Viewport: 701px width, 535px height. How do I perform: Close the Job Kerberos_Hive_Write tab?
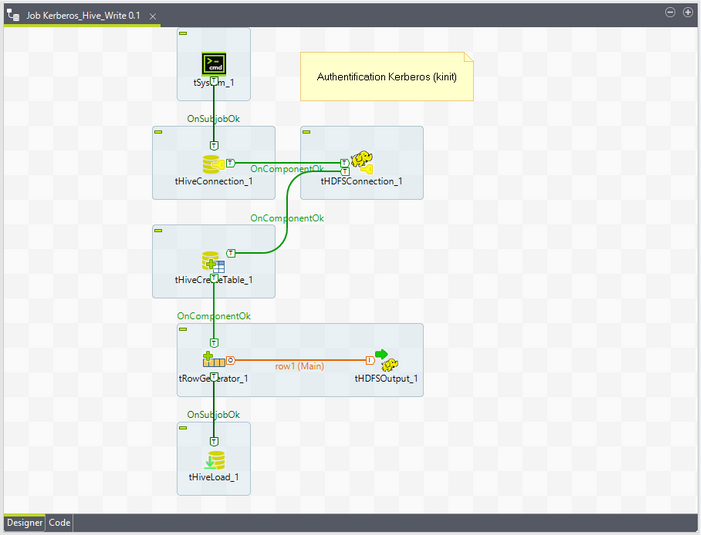click(x=153, y=16)
